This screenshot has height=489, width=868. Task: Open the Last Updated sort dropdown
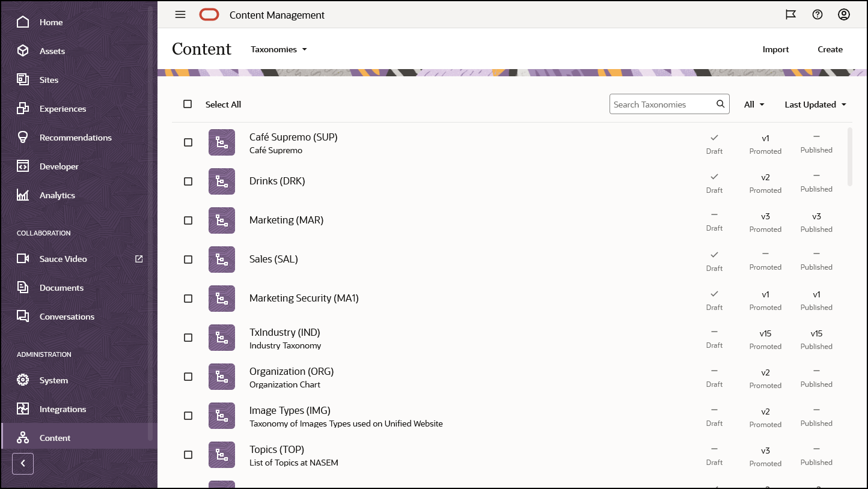click(x=816, y=105)
